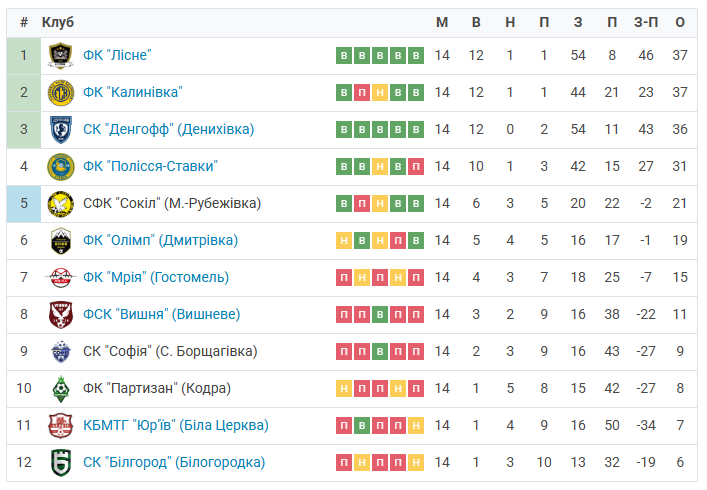Click the red П loss badge for Калинівка

click(x=362, y=93)
